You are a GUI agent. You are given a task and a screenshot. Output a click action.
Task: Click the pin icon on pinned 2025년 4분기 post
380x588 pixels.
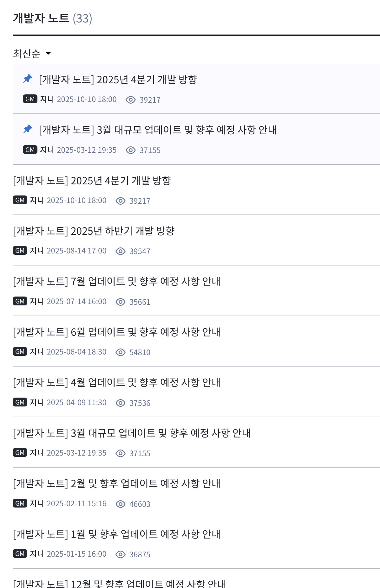[x=28, y=79]
